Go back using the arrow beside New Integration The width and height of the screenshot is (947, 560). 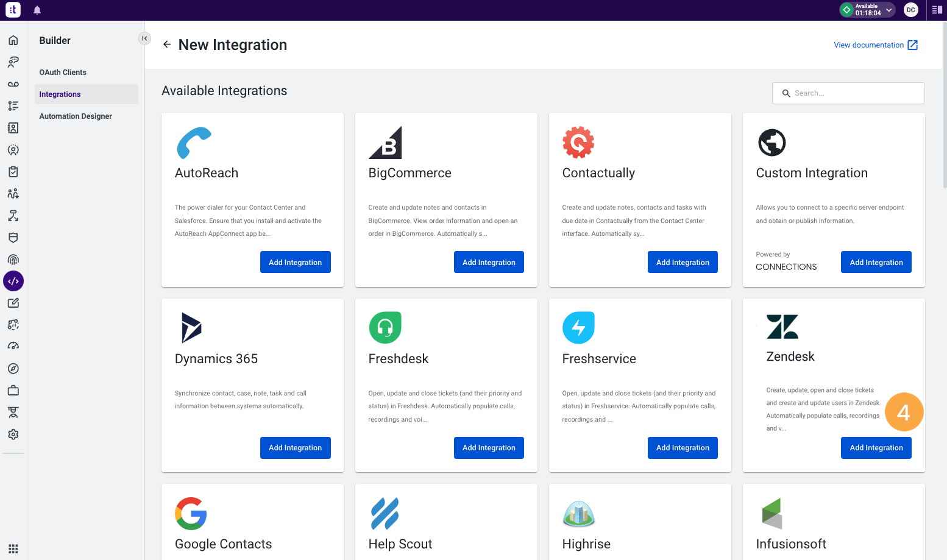pyautogui.click(x=167, y=44)
